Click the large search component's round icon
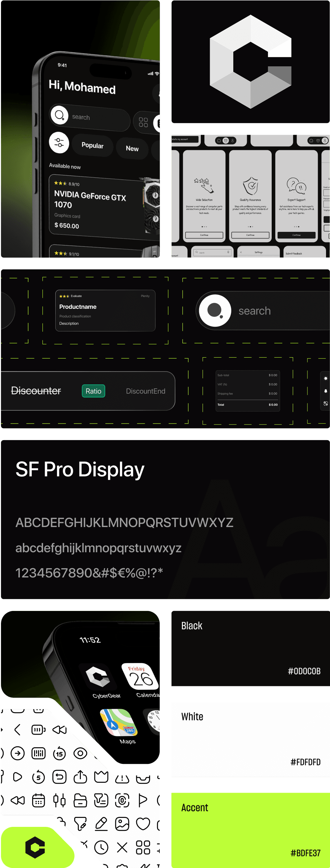This screenshot has height=868, width=330. (x=215, y=311)
